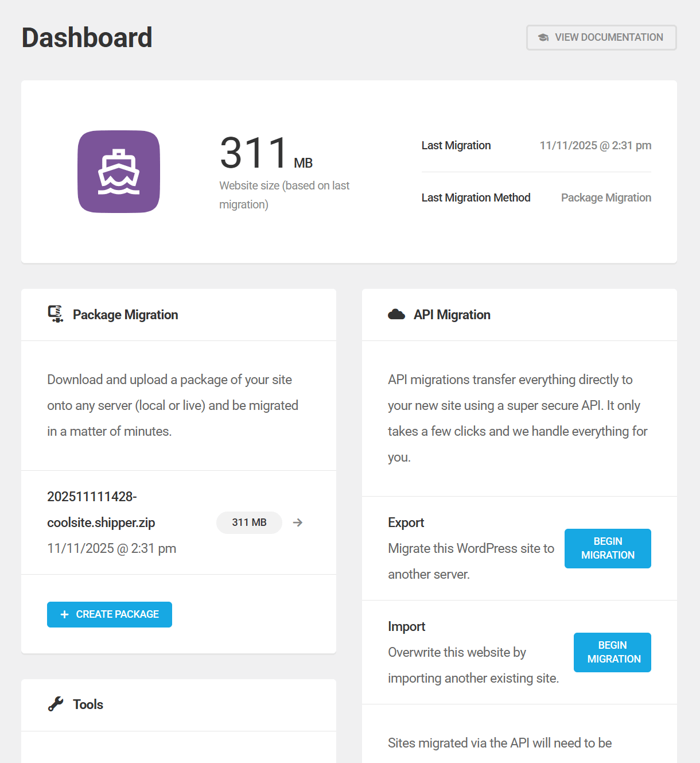Click the zipped package icon beside Package Migration
This screenshot has width=700, height=763.
(x=55, y=314)
